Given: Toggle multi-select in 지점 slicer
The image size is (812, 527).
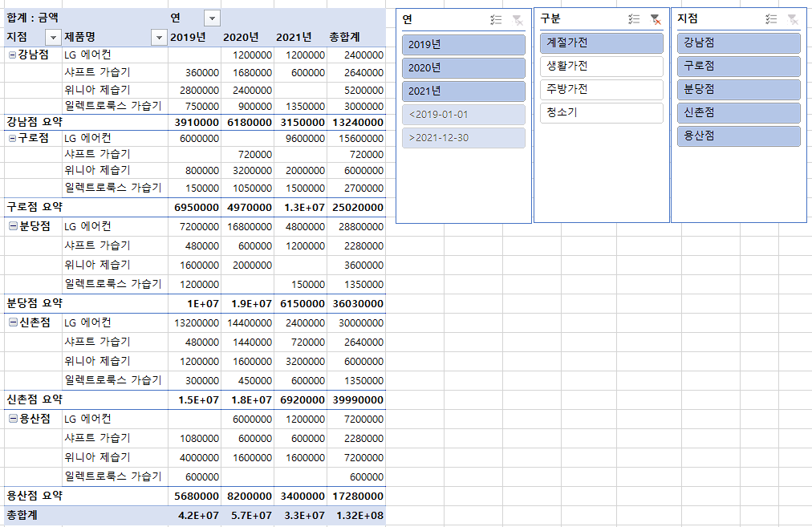Looking at the screenshot, I should [x=771, y=19].
